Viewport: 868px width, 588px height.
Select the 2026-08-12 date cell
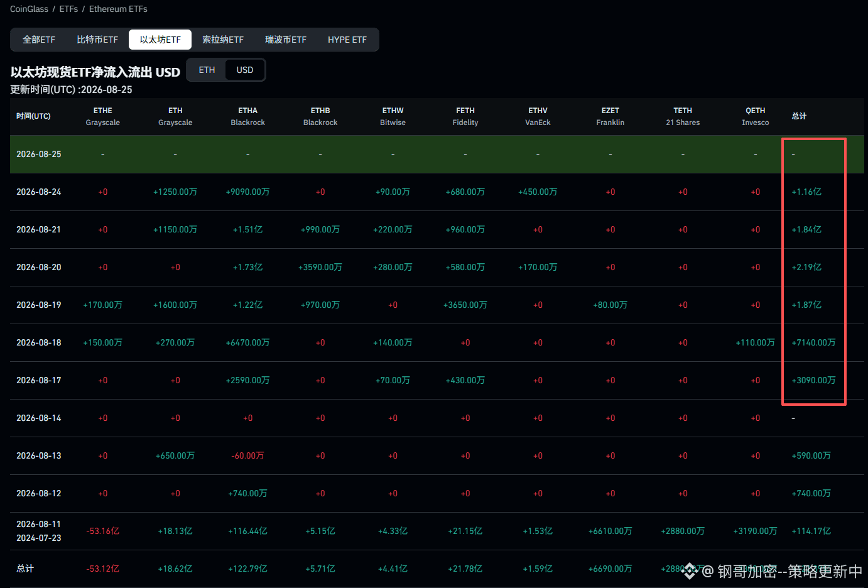tap(39, 493)
